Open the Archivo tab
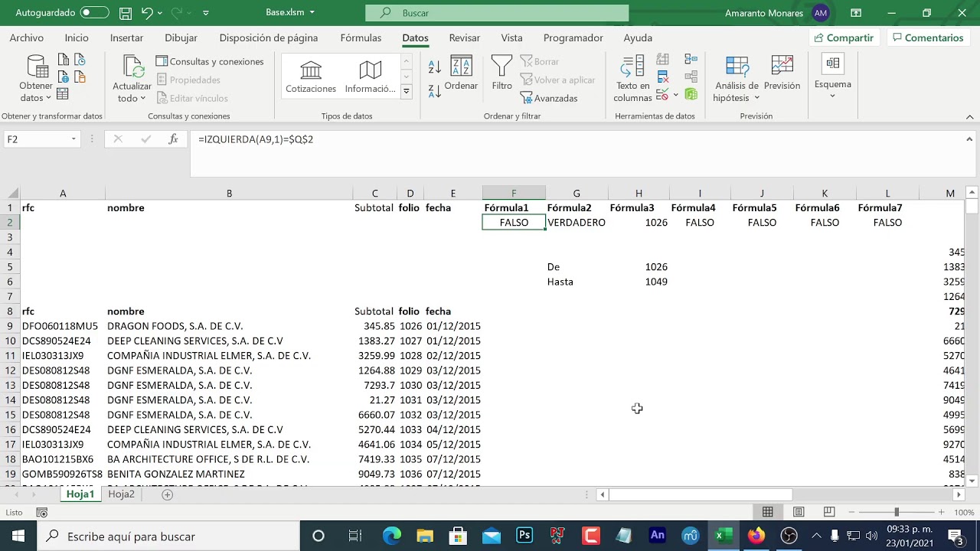This screenshot has width=980, height=551. (x=27, y=37)
